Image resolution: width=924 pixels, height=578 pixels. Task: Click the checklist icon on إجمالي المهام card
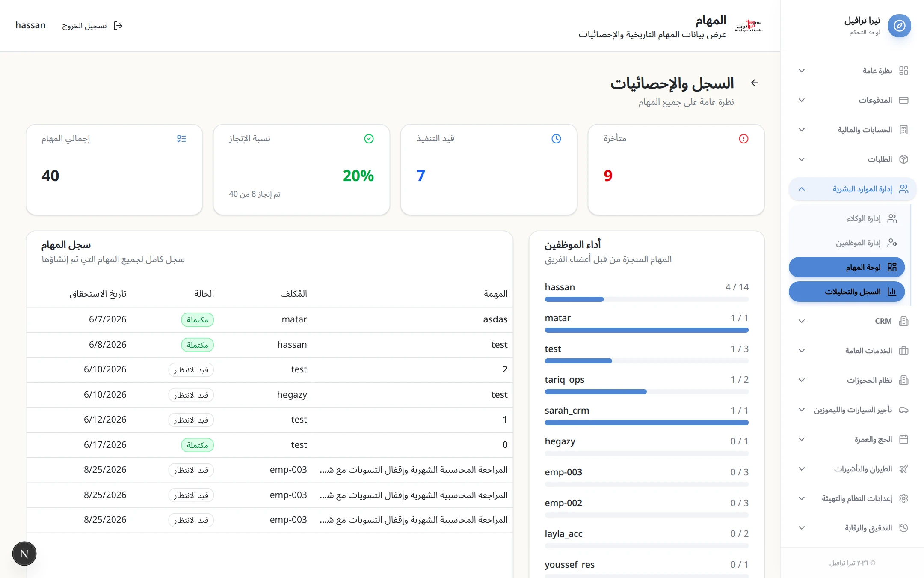(x=181, y=139)
